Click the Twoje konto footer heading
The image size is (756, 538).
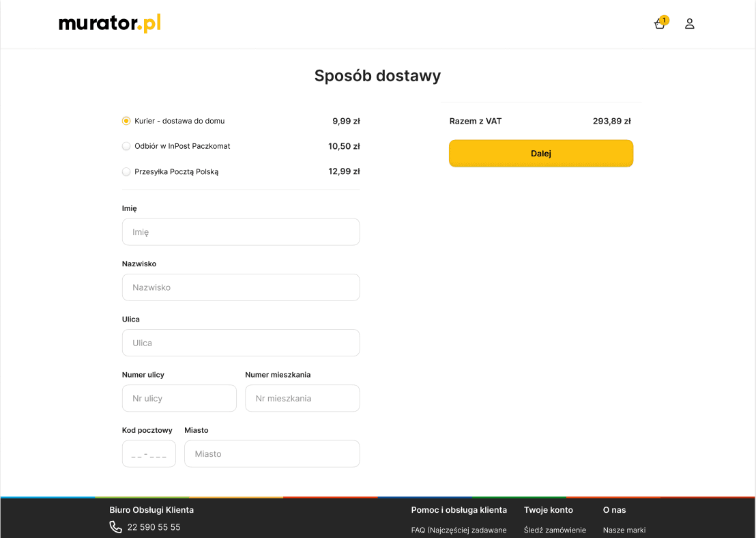[548, 510]
